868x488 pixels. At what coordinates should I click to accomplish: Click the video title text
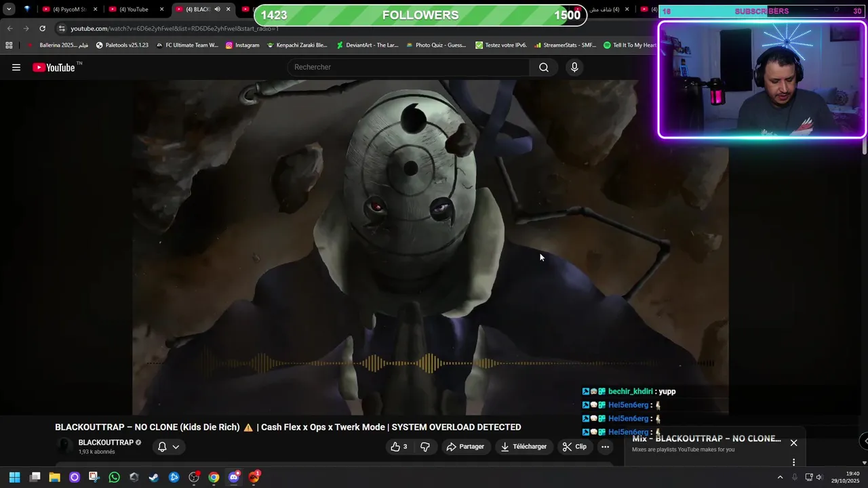[288, 427]
